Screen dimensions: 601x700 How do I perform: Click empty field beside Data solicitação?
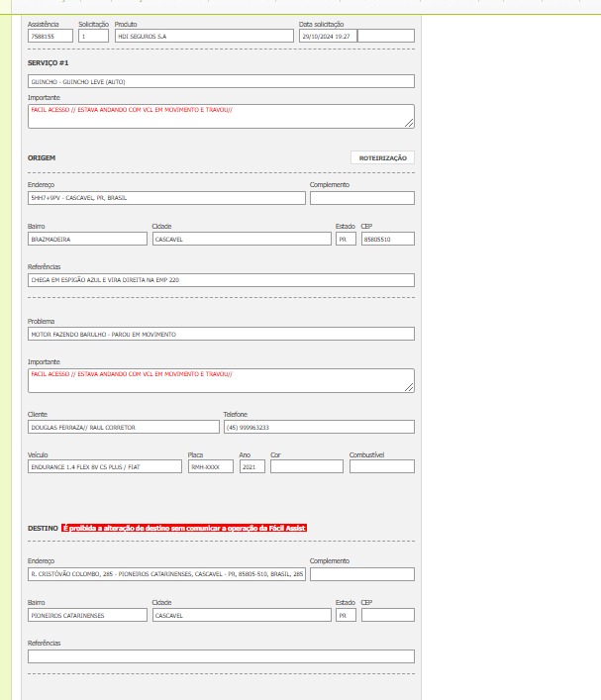[x=386, y=36]
